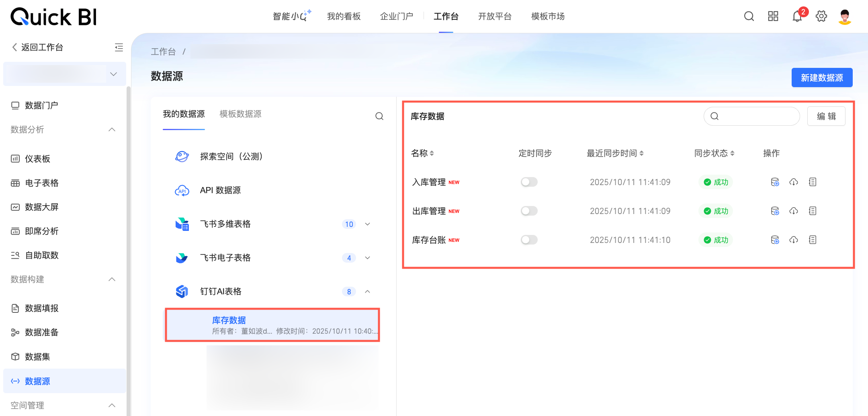This screenshot has height=416, width=868.
Task: Create dataset from 入库管理 row
Action: [775, 182]
